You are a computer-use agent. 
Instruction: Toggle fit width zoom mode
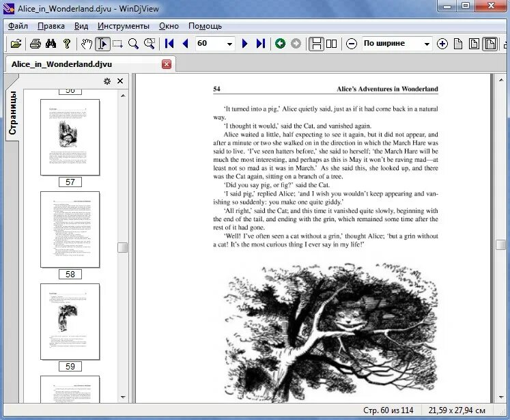point(490,44)
